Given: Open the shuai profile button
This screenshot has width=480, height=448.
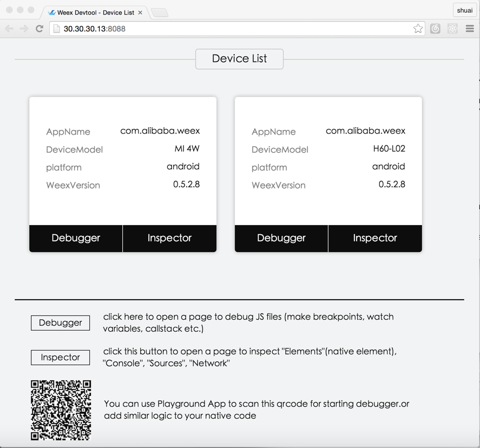Looking at the screenshot, I should [464, 10].
